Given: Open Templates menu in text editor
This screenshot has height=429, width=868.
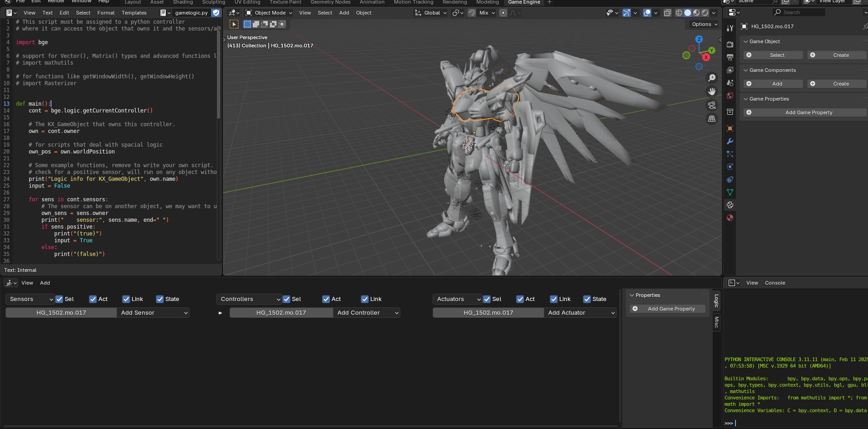Looking at the screenshot, I should [134, 13].
